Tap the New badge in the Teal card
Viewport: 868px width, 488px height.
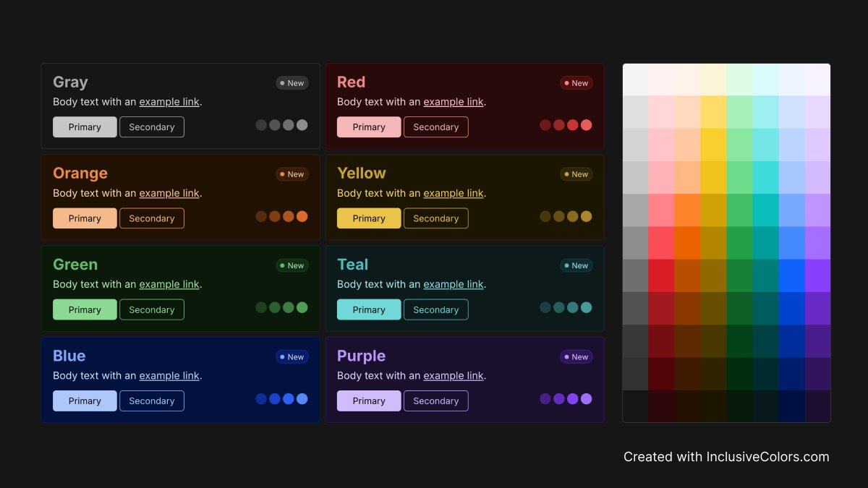pos(576,265)
